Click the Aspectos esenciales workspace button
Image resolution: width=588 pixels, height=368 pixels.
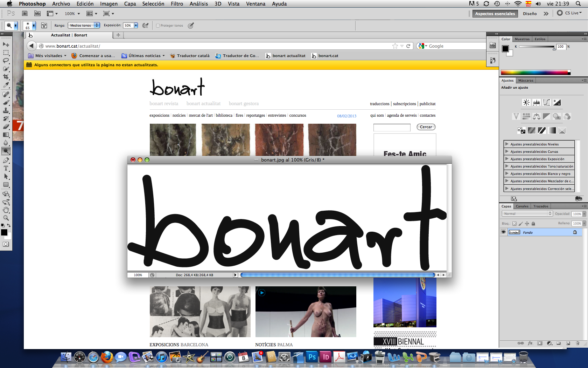tap(495, 14)
